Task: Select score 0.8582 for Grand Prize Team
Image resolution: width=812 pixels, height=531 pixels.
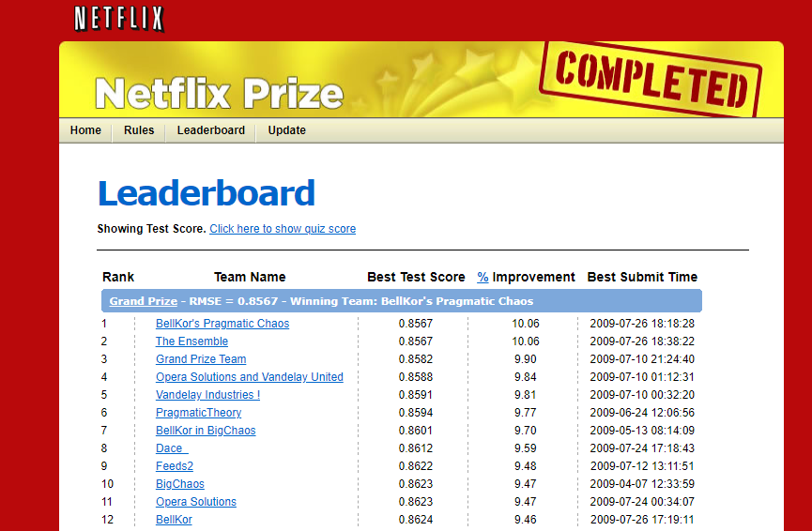Action: 416,359
